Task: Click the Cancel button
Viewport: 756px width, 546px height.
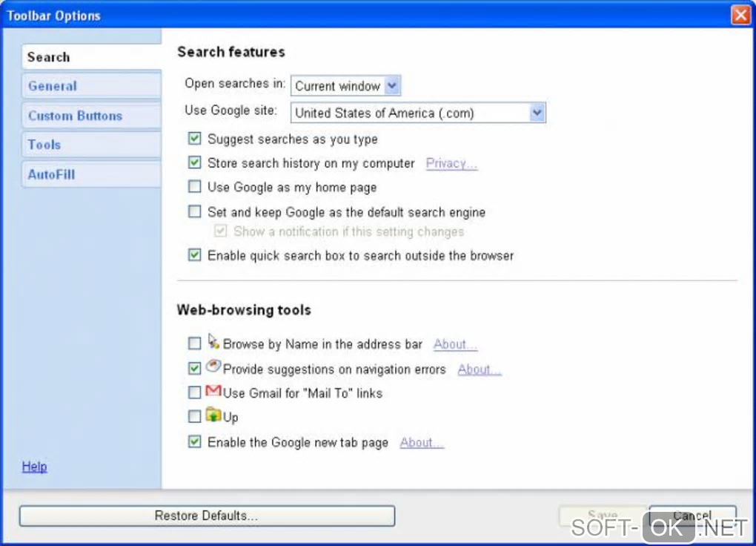Action: pyautogui.click(x=692, y=516)
